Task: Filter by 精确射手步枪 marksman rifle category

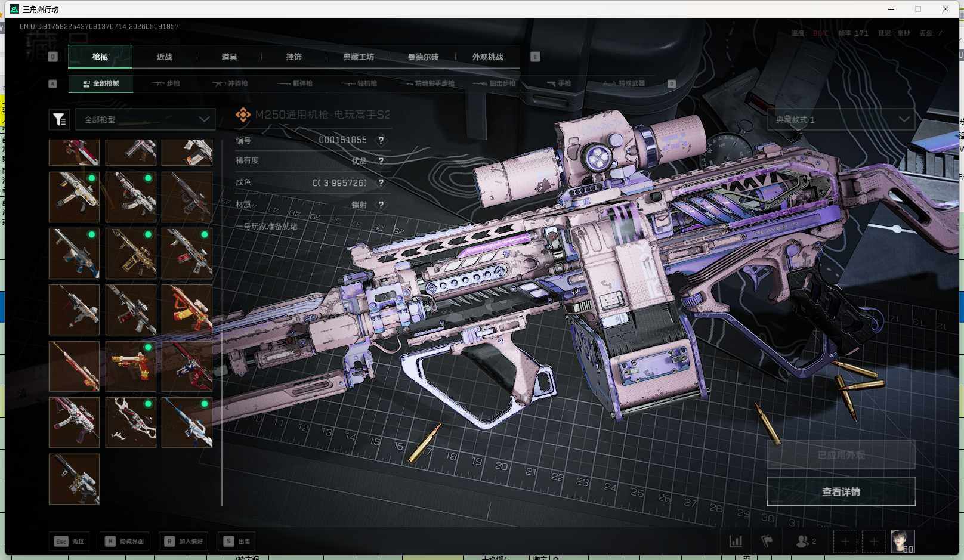Action: (427, 83)
